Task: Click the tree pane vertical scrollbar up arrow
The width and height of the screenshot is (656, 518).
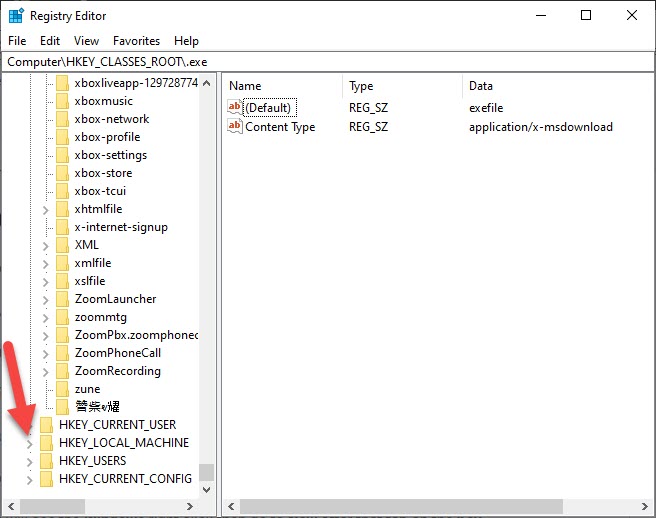Action: (207, 80)
